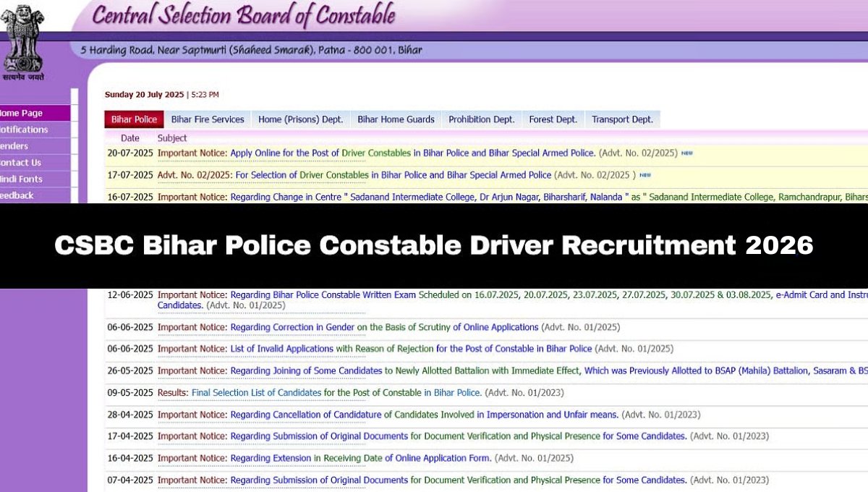Open the Home Page sidebar item

click(23, 113)
